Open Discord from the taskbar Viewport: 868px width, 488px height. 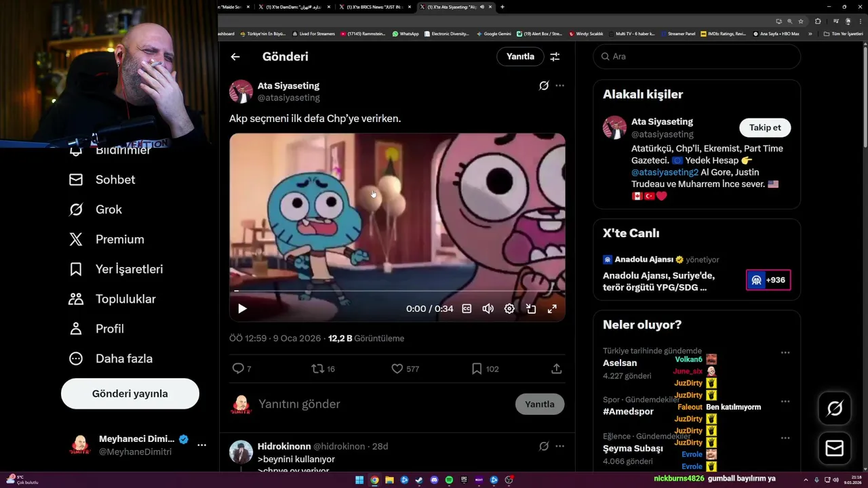tap(434, 480)
